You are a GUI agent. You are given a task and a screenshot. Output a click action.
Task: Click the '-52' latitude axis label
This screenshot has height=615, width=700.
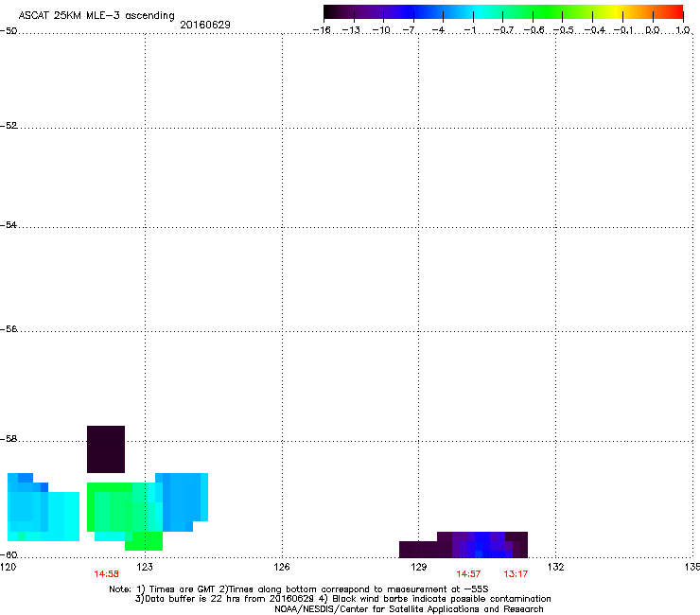click(9, 126)
